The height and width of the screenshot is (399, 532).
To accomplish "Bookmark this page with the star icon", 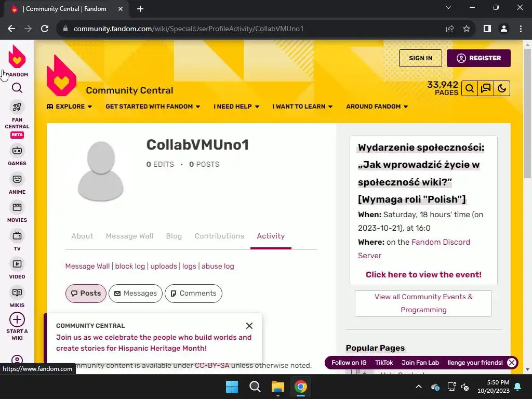I will click(467, 29).
